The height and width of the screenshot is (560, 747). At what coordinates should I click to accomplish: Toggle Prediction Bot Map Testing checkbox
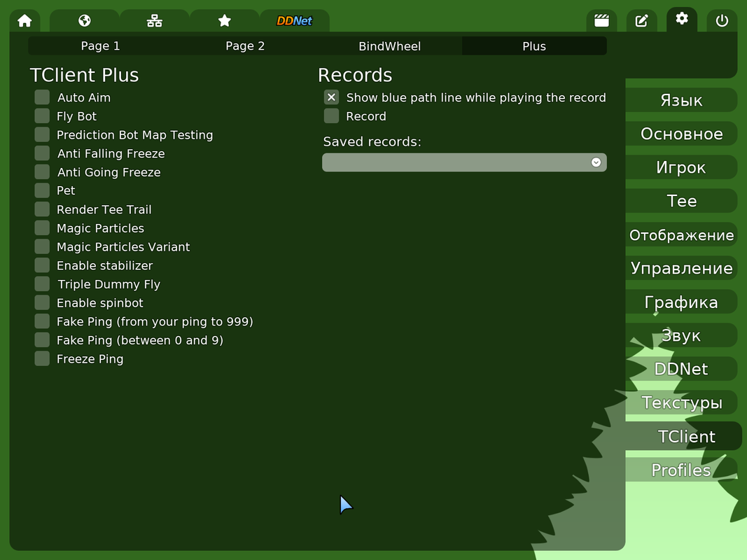(x=42, y=134)
